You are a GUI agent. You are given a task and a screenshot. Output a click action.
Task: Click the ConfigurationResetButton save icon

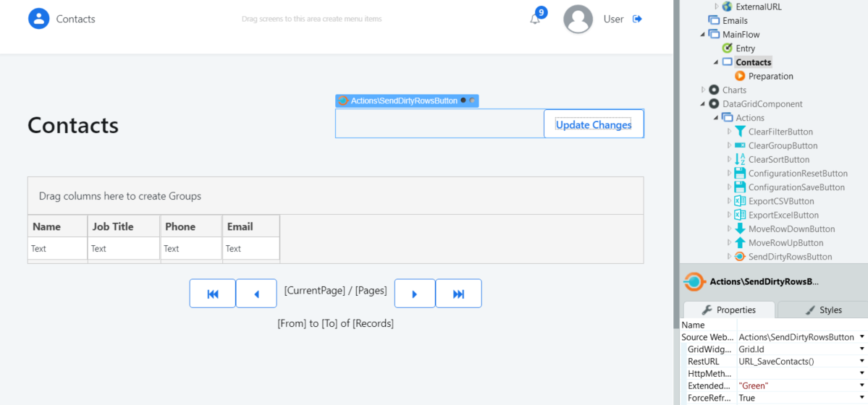[740, 173]
